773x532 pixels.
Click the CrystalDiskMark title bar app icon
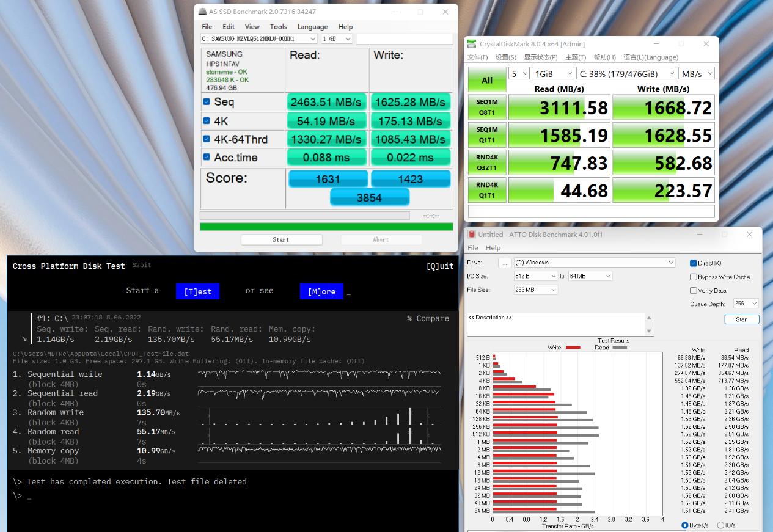tap(471, 44)
